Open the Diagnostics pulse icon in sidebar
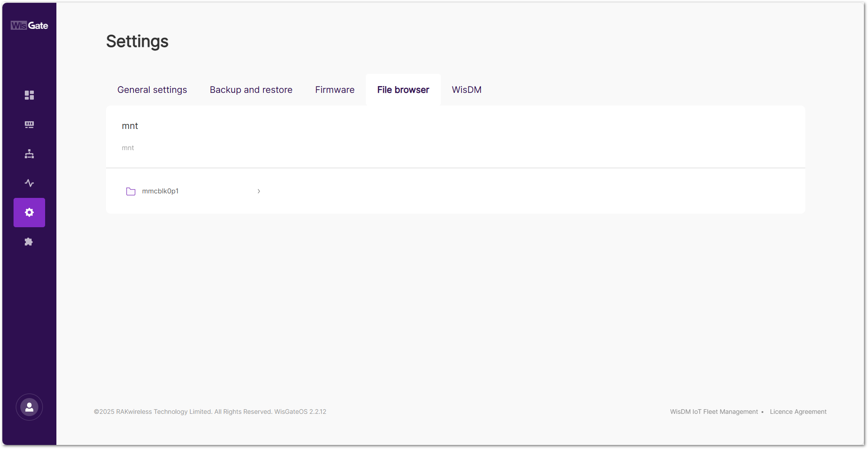Viewport: 868px width, 449px height. pyautogui.click(x=29, y=183)
